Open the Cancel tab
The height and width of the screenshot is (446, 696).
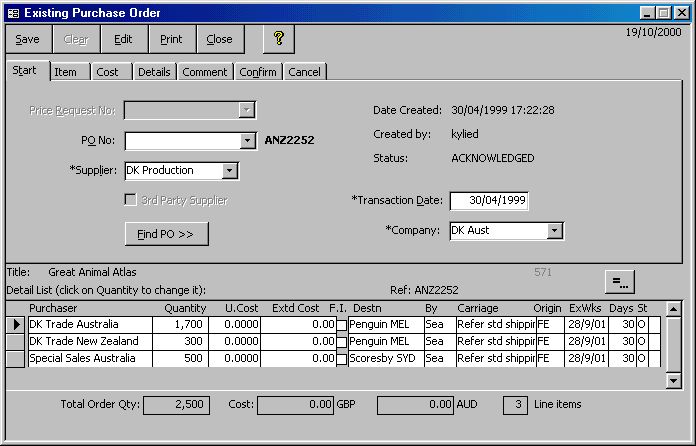coord(304,72)
